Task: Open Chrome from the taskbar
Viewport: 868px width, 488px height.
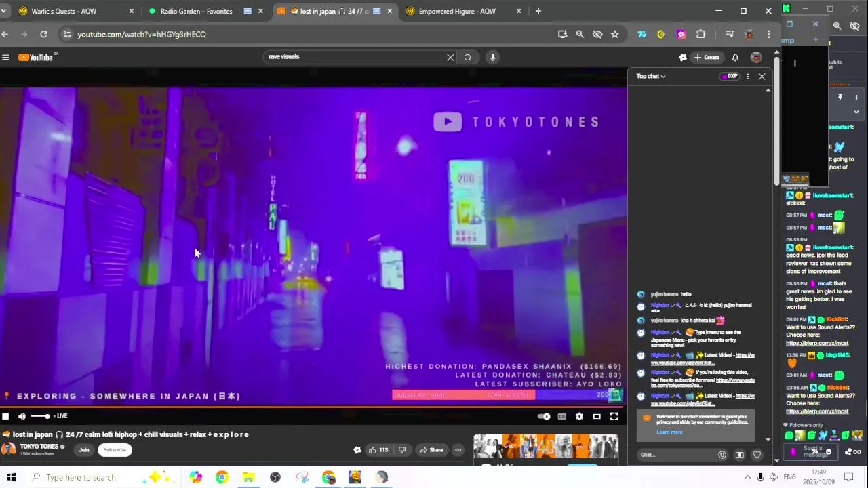Action: pyautogui.click(x=222, y=477)
